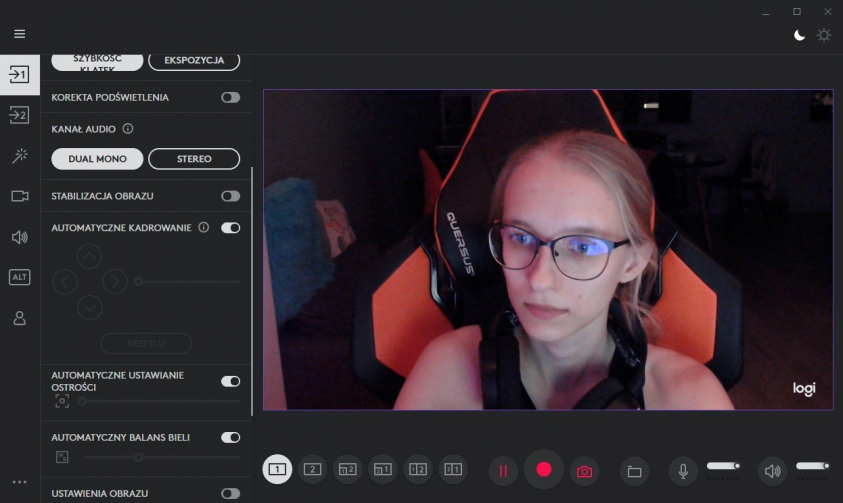843x503 pixels.
Task: Adjust the zoom slider under framing
Action: tap(188, 282)
